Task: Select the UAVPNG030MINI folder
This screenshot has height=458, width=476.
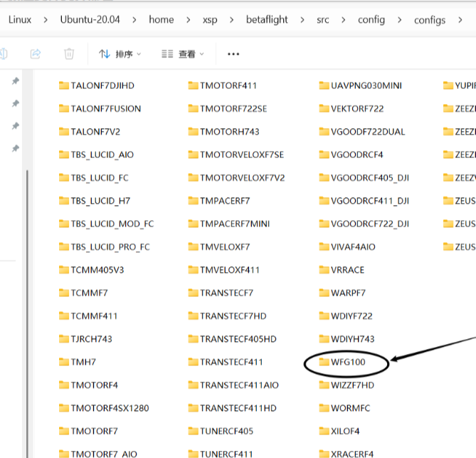Action: (x=366, y=85)
